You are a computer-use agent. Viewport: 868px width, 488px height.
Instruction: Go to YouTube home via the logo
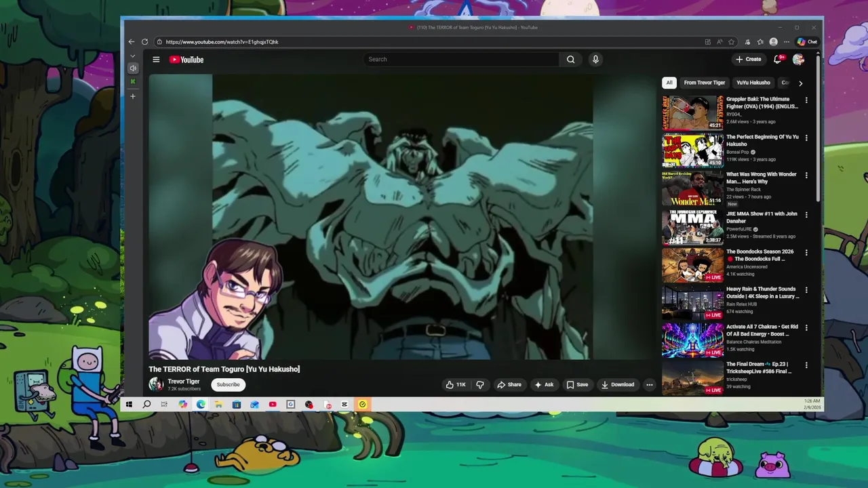(x=186, y=60)
